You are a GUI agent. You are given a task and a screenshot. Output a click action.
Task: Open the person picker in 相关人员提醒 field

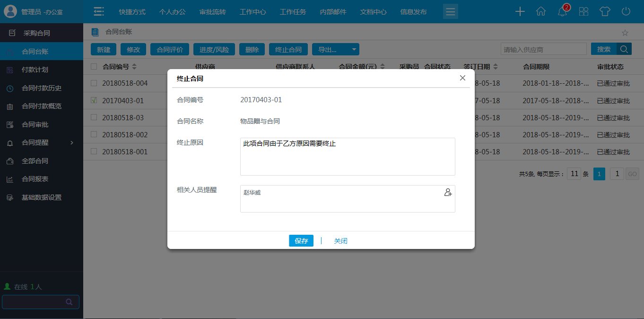coord(447,193)
